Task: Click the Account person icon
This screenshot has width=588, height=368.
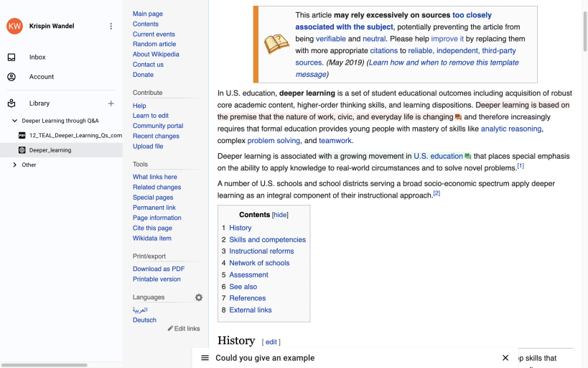Action: click(11, 77)
